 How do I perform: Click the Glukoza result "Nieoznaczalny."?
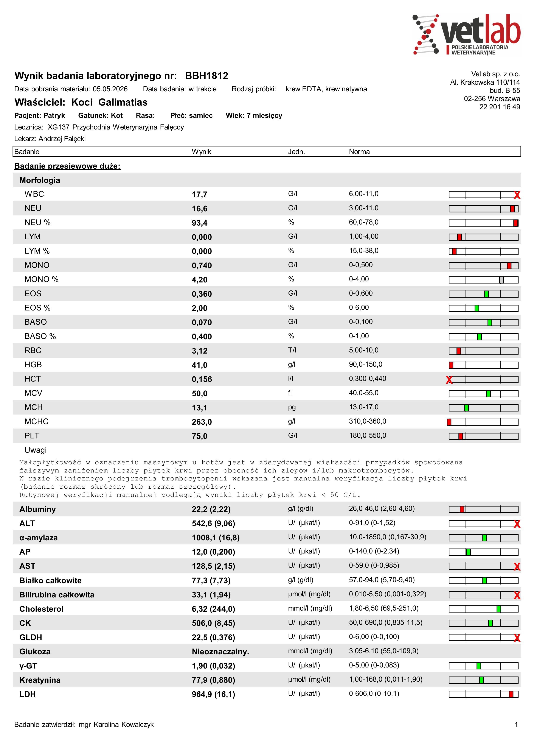220,652
